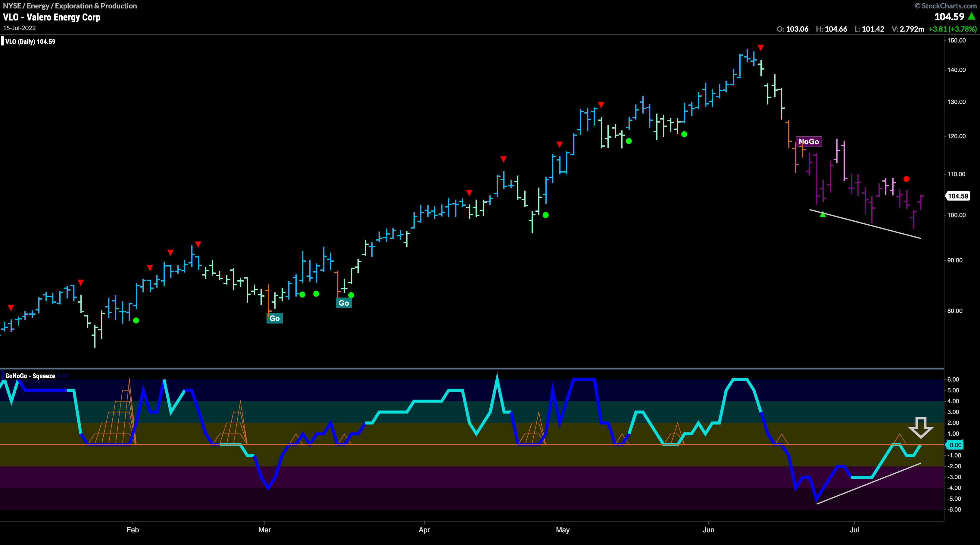980x545 pixels.
Task: Click the high value H: 104.66
Action: [832, 29]
